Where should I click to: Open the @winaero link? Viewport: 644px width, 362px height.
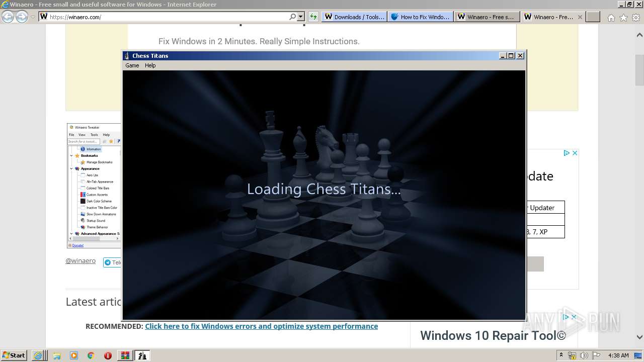click(x=80, y=260)
